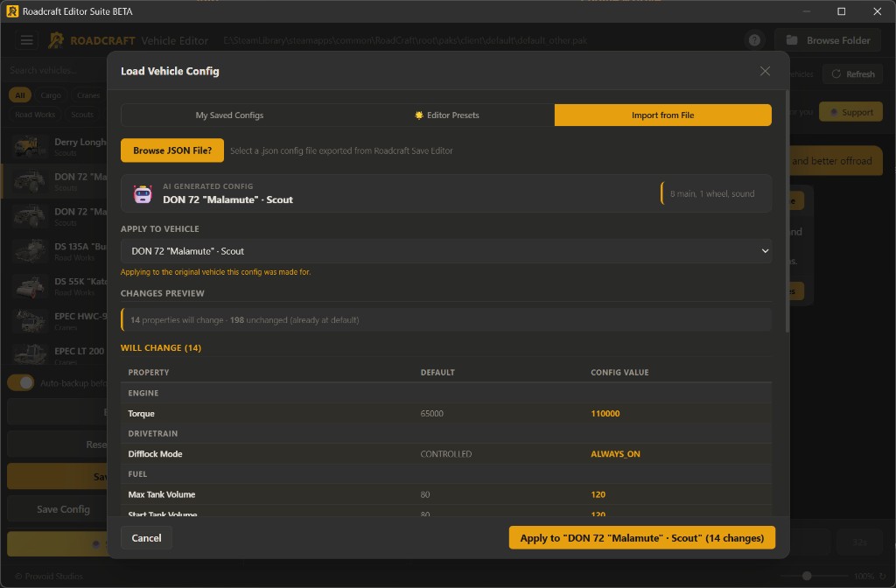Screen dimensions: 896x588
Task: Select the Cargo category filter
Action: pyautogui.click(x=51, y=95)
